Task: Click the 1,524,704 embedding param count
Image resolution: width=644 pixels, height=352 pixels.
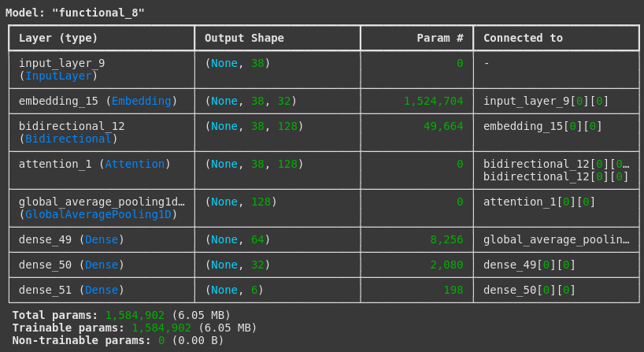Action: [433, 101]
